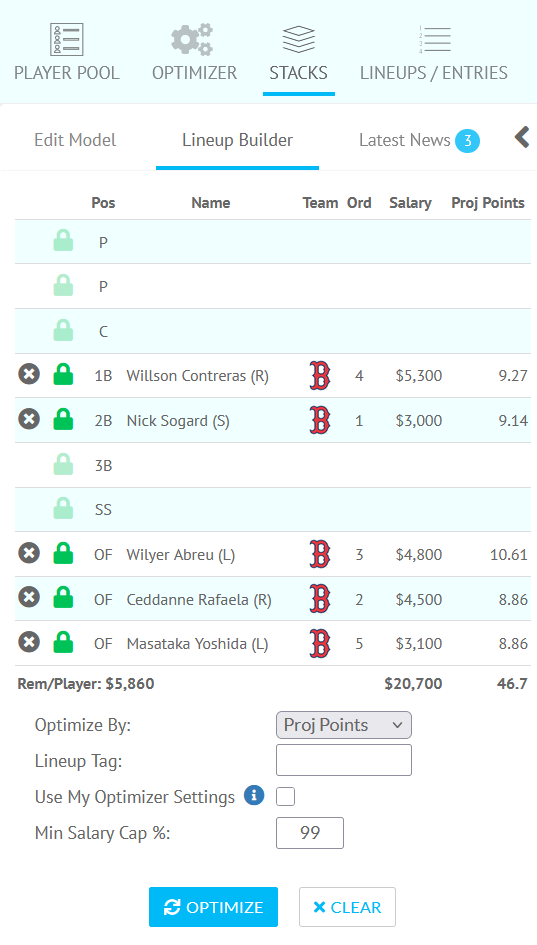Remove Nick Sogard with X icon
537x945 pixels.
click(29, 419)
